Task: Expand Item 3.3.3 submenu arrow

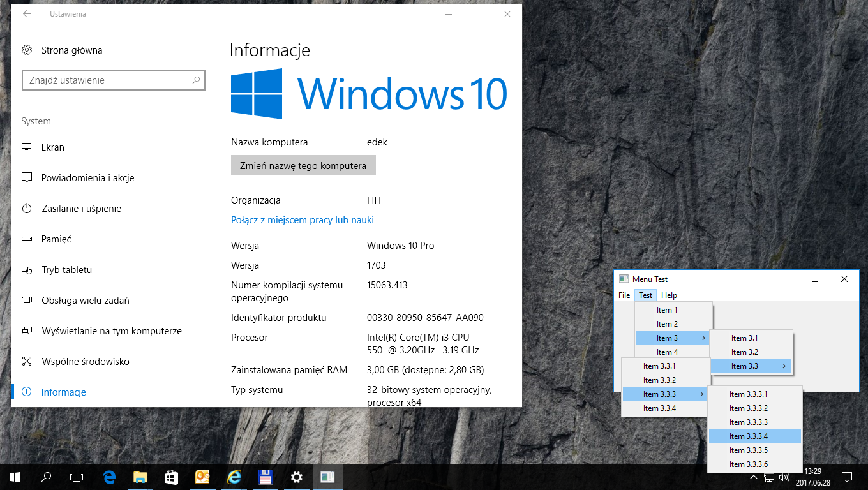Action: (x=702, y=394)
